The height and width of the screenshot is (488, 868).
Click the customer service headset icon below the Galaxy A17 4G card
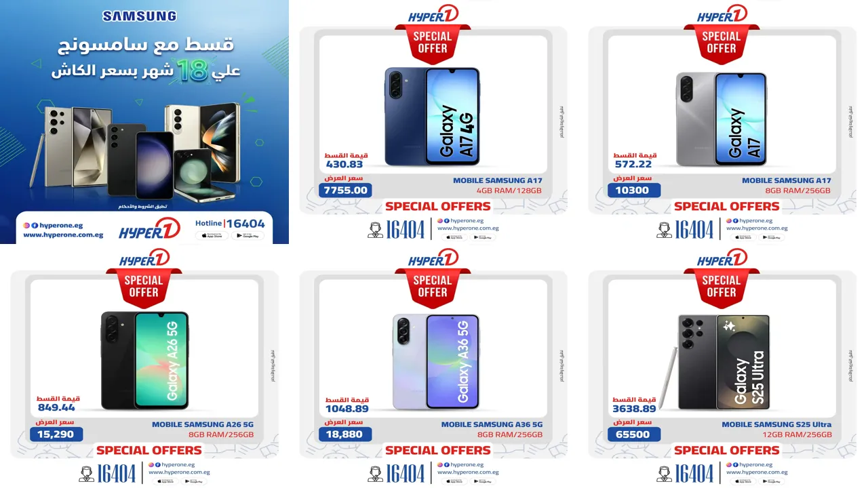click(x=375, y=230)
